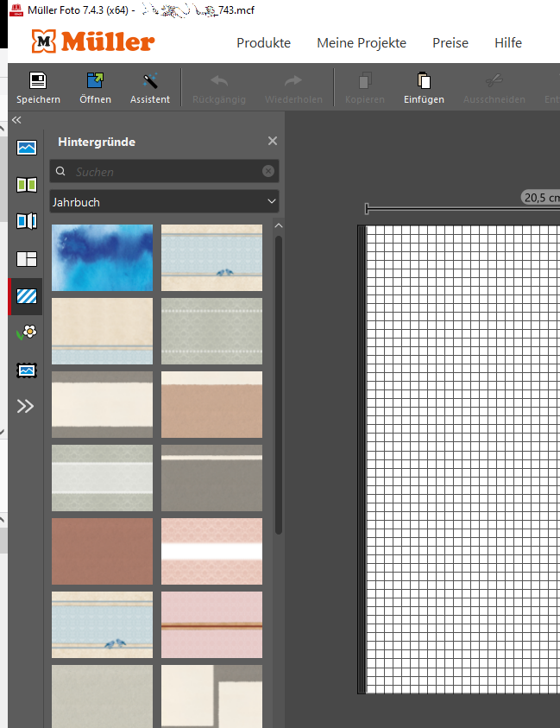560x728 pixels.
Task: Collapse the side panel with top double arrow
Action: coord(16,121)
